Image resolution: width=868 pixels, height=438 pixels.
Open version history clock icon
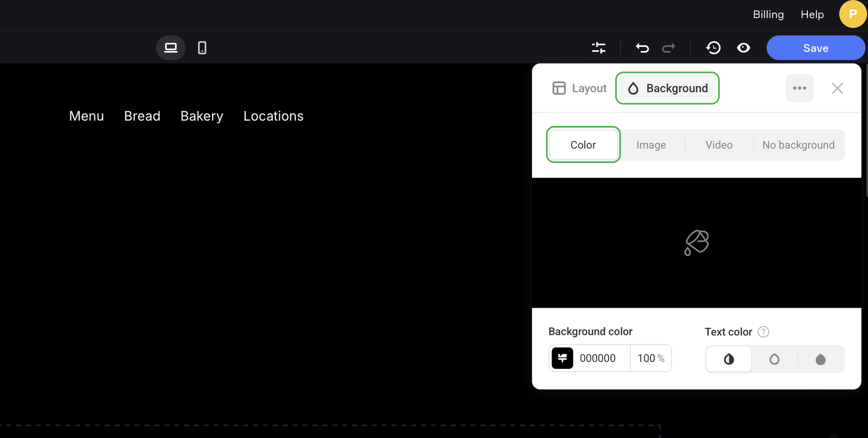(x=713, y=48)
